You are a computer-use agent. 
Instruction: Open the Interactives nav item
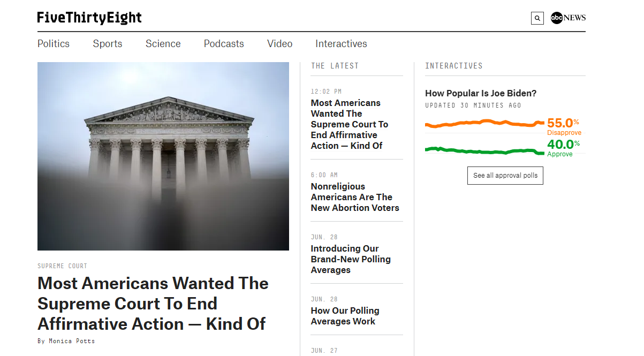[341, 44]
